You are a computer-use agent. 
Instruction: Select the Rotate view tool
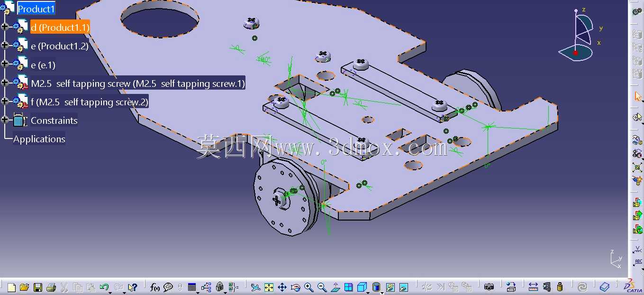(x=296, y=287)
